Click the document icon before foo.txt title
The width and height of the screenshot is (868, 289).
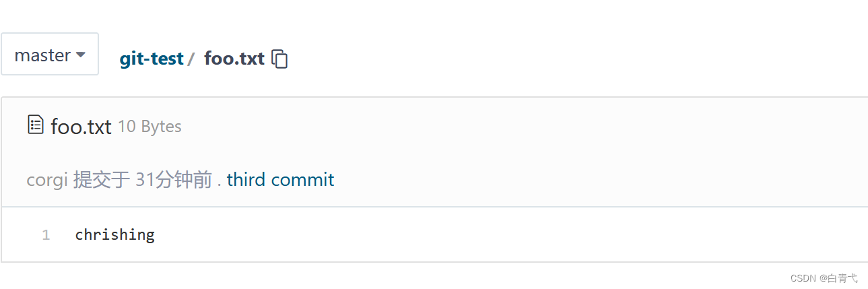coord(35,125)
